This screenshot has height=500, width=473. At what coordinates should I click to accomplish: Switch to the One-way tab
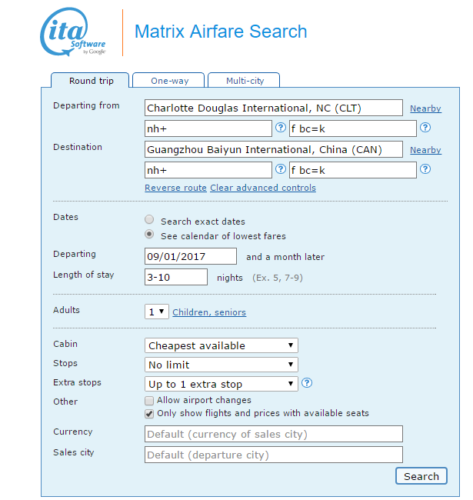[169, 80]
